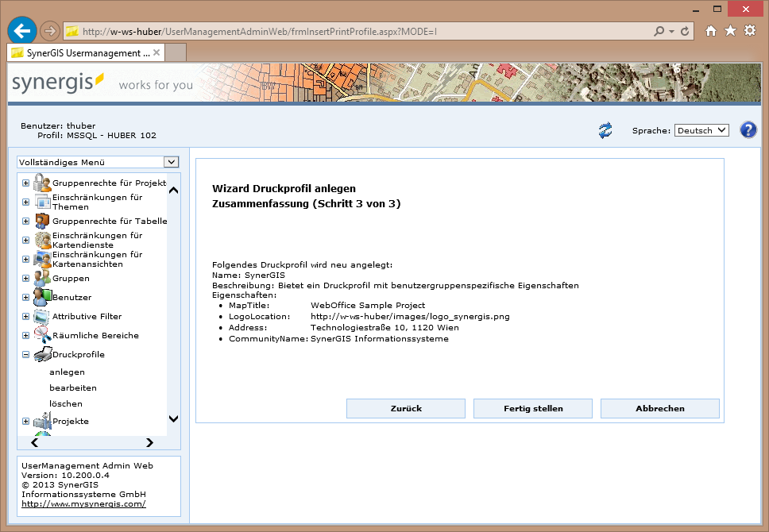Expand the Gruppenrechte für Tabelle node
This screenshot has width=769, height=532.
[25, 222]
